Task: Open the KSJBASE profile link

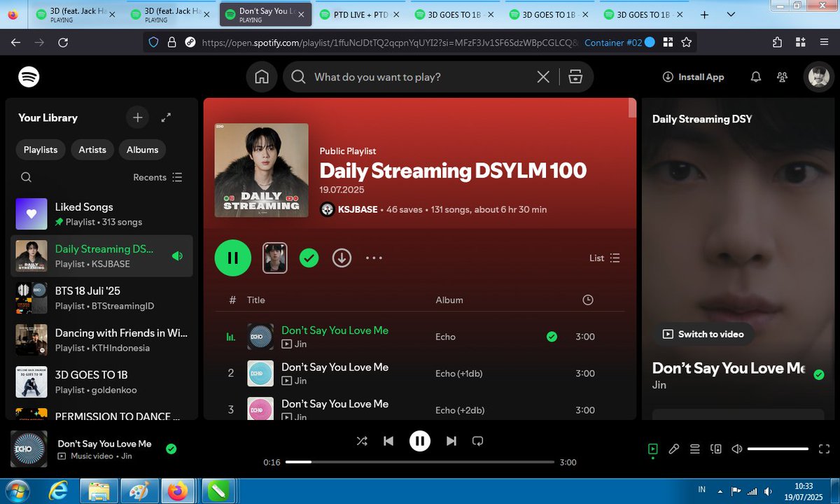Action: (x=356, y=209)
